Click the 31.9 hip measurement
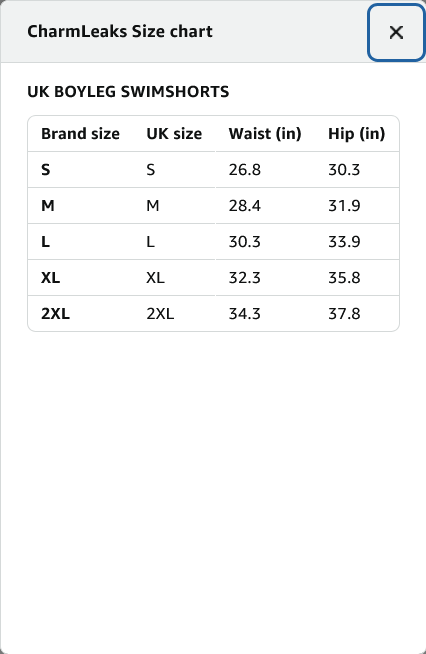Screen dimensions: 426x654 (344, 206)
